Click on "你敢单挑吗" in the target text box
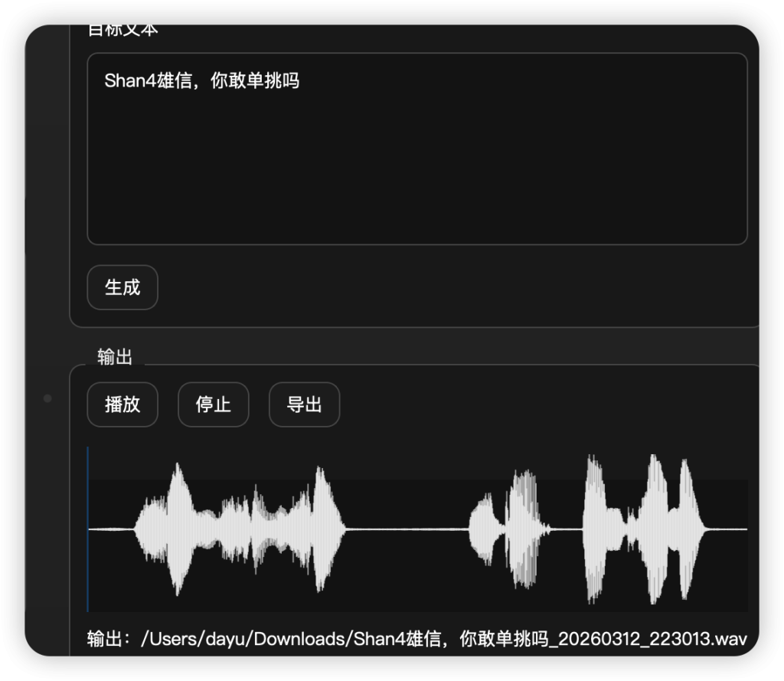The width and height of the screenshot is (784, 681). 254,81
